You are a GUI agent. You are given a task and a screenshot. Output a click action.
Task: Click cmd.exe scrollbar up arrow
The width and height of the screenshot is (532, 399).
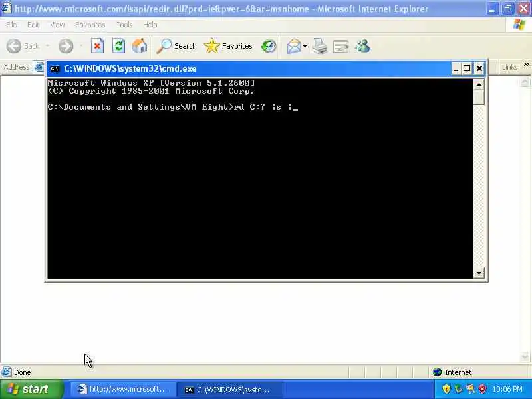[479, 84]
